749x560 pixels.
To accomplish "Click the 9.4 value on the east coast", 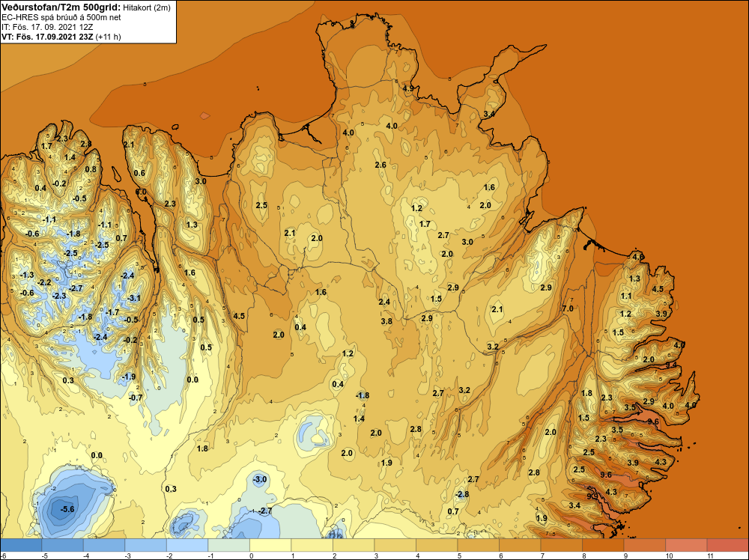I will coord(672,365).
